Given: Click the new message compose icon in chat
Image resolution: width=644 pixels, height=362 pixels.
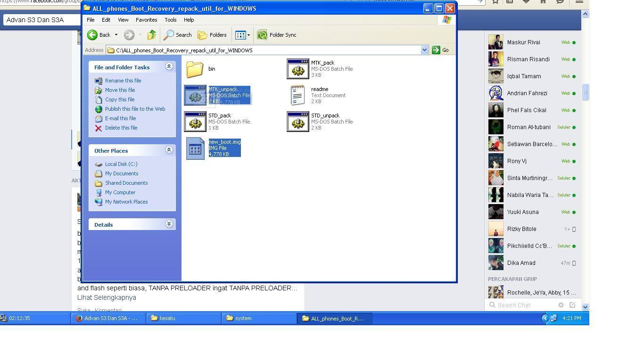Looking at the screenshot, I should (x=572, y=305).
